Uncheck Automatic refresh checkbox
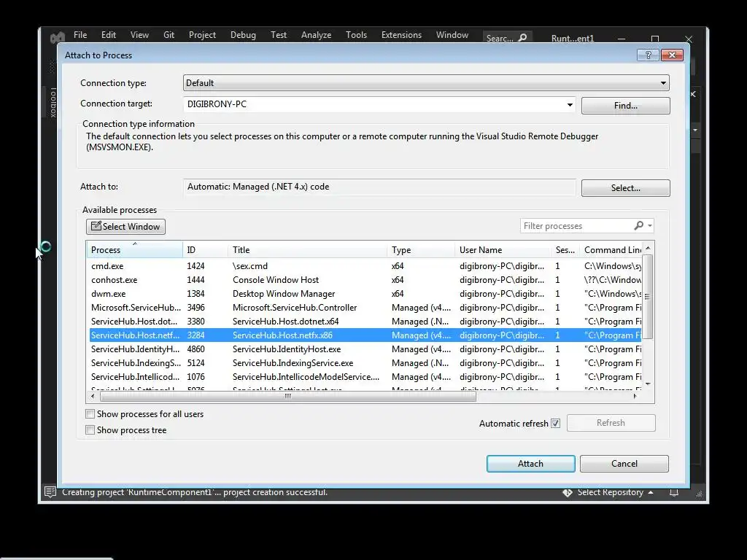This screenshot has height=560, width=747. [555, 424]
